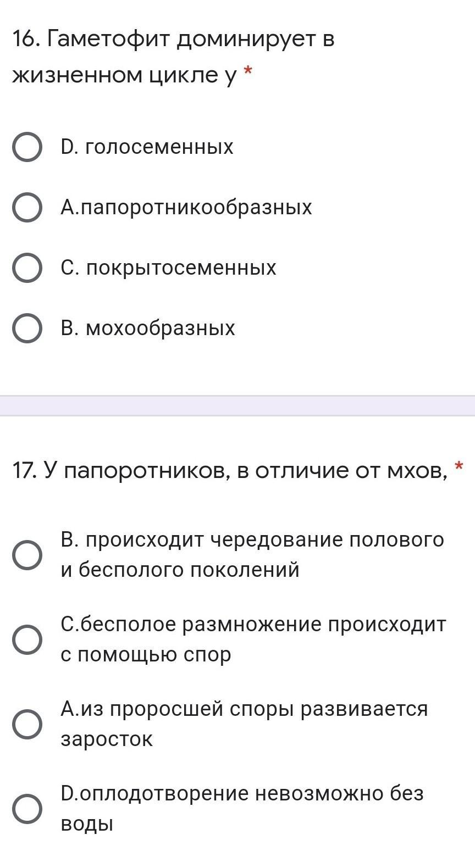The image size is (475, 868).
Task: Choose radio for бесполое размножение с помощью спор
Action: pos(27,639)
